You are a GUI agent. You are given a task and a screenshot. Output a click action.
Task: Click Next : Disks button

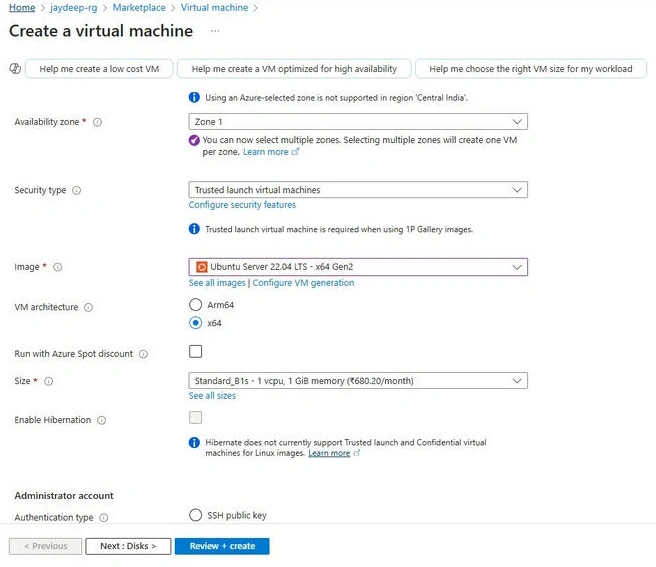point(128,546)
